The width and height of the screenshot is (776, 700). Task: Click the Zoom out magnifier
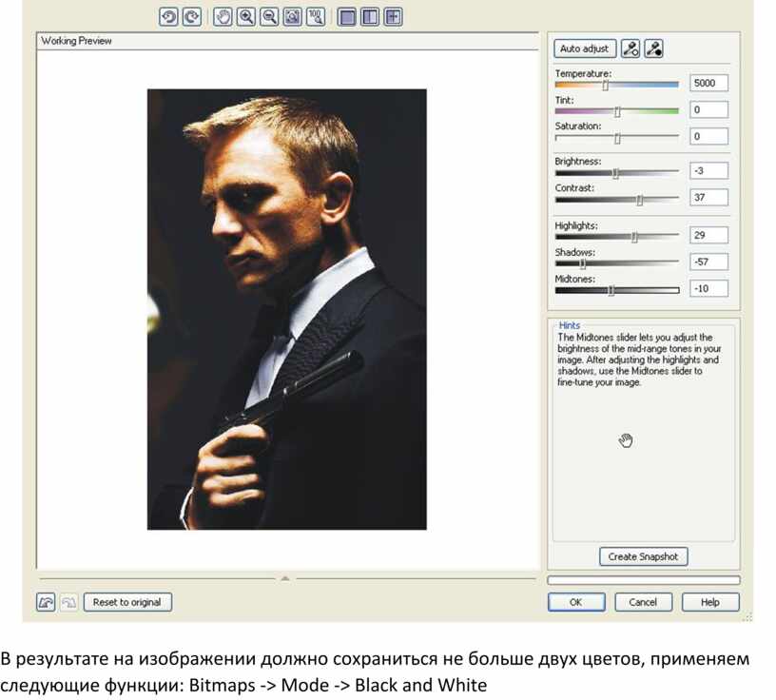(x=269, y=17)
